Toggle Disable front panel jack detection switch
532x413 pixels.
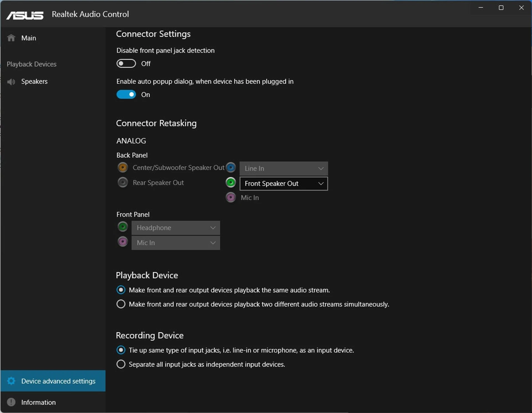point(126,63)
